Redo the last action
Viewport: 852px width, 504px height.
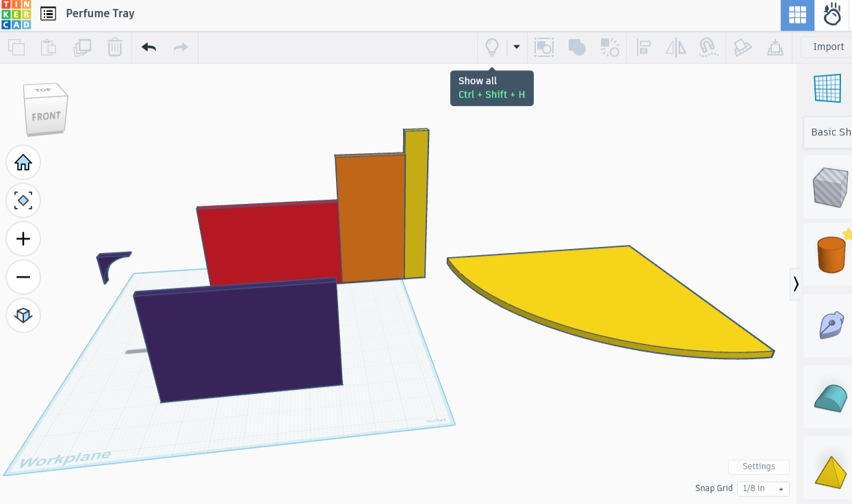click(x=181, y=47)
